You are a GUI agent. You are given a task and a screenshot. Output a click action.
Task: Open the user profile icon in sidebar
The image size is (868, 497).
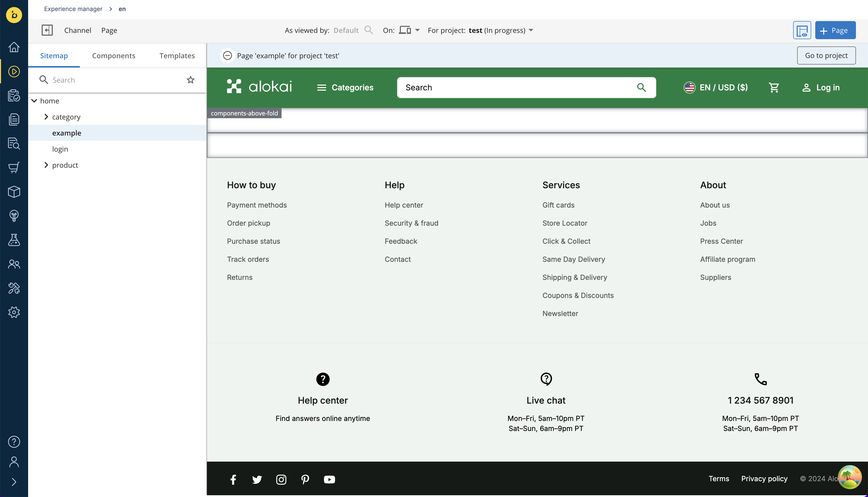14,462
